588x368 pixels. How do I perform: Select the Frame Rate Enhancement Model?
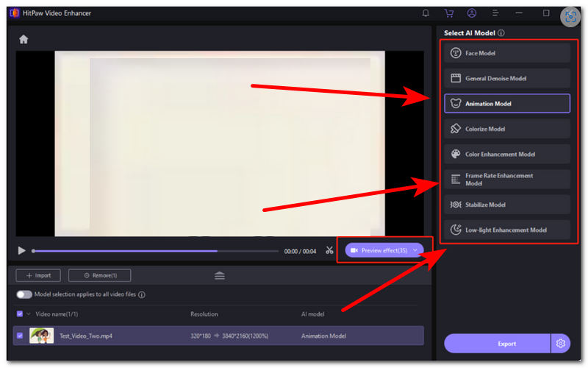(x=507, y=180)
